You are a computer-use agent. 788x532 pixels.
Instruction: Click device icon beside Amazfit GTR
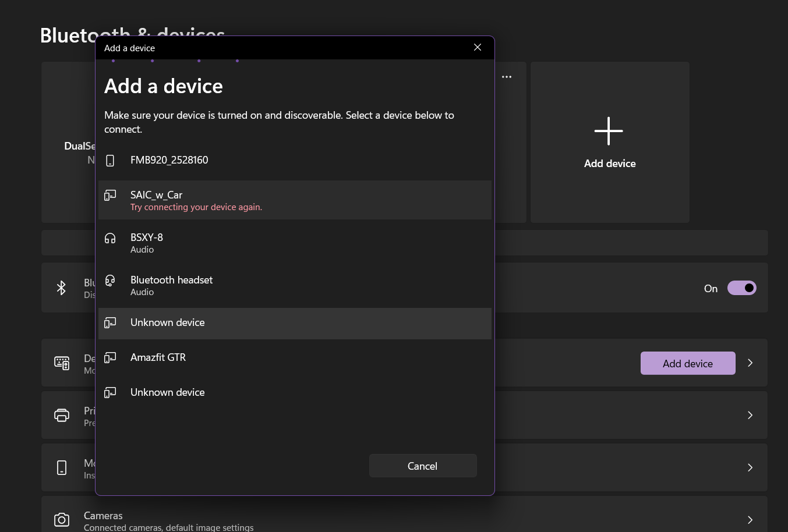pyautogui.click(x=110, y=357)
